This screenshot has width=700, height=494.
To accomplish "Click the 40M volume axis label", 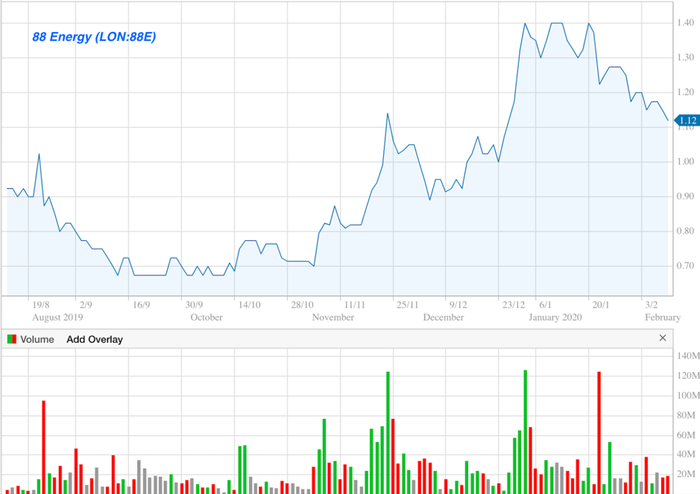I will [686, 454].
